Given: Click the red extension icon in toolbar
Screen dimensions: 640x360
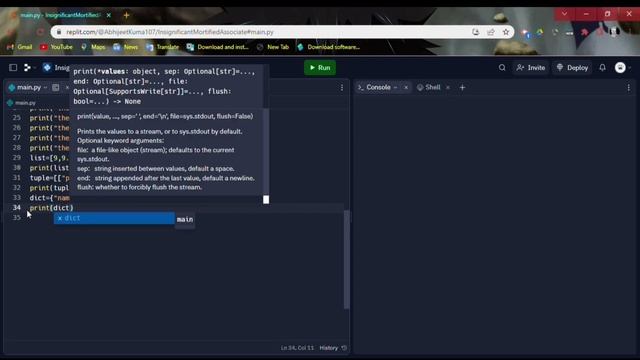Looking at the screenshot, I should tap(584, 32).
